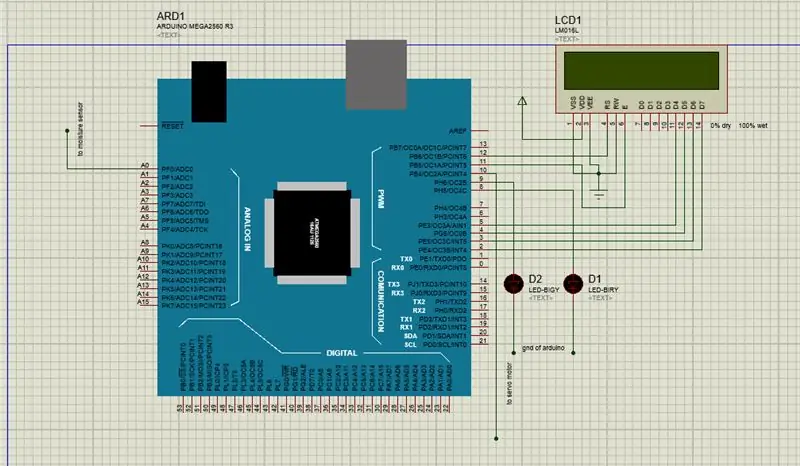
Task: Click the A15 analog pin label
Action: click(143, 302)
